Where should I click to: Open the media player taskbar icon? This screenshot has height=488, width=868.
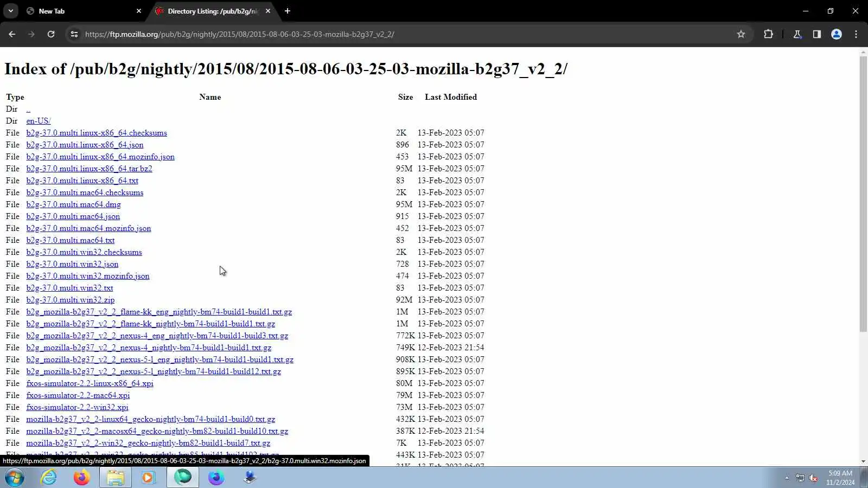click(148, 478)
